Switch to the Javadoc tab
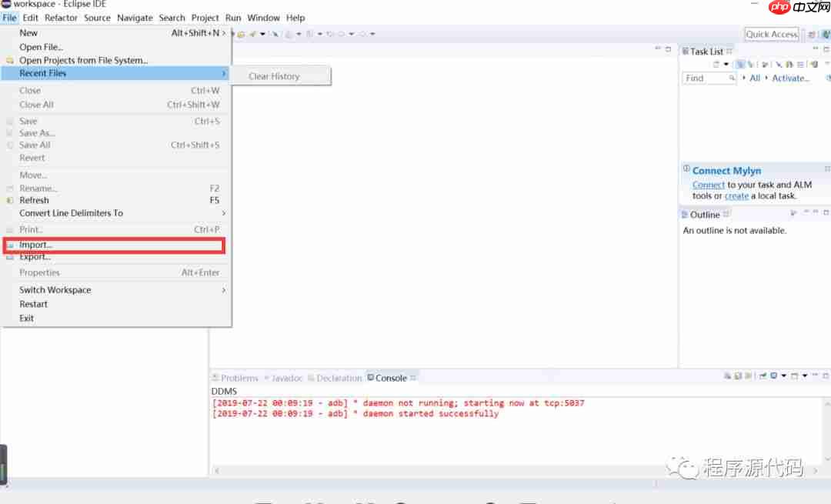This screenshot has height=504, width=831. coord(283,378)
